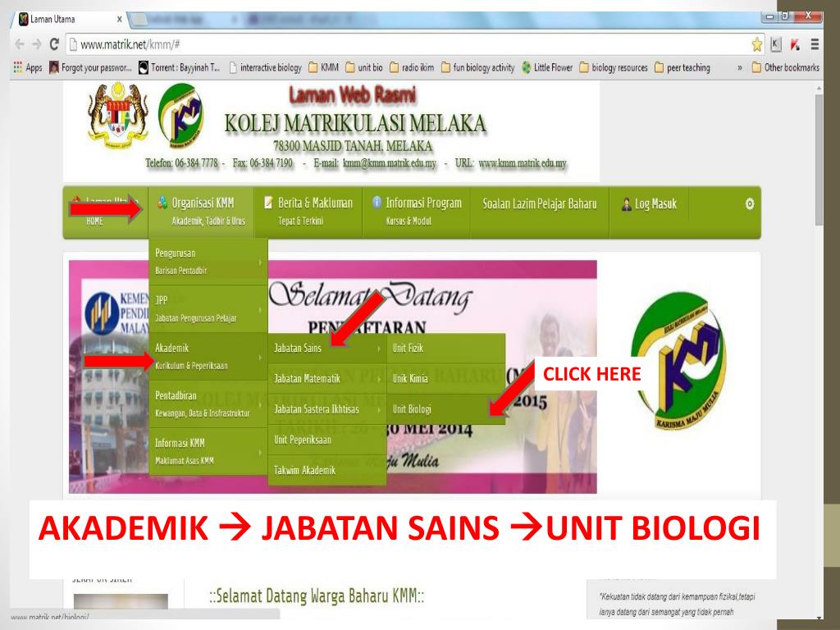Open the Little Flower bookmark
The image size is (840, 630).
[x=547, y=67]
